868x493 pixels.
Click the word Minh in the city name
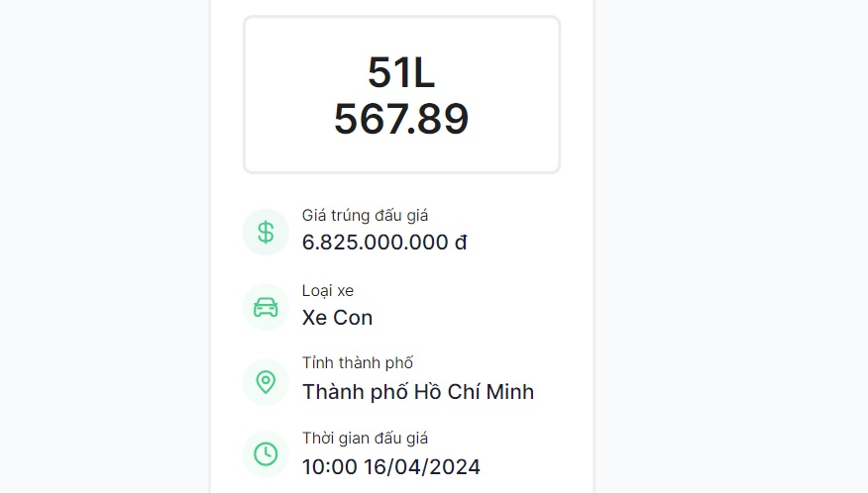click(510, 392)
